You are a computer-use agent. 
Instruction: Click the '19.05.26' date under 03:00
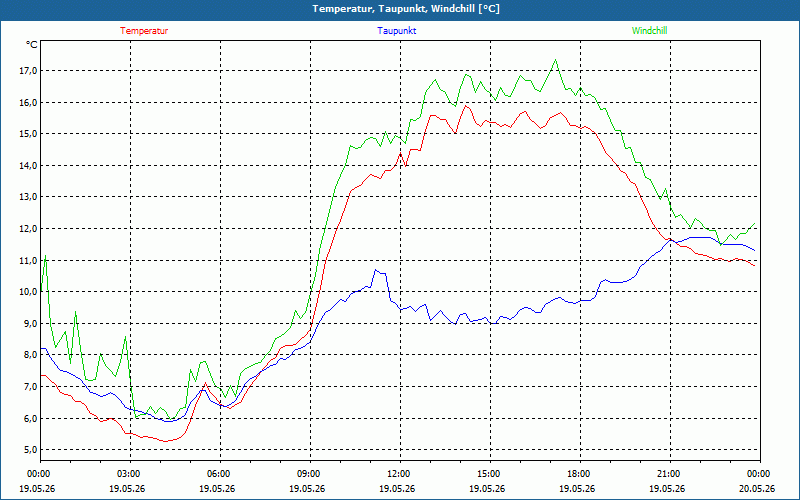pos(128,489)
